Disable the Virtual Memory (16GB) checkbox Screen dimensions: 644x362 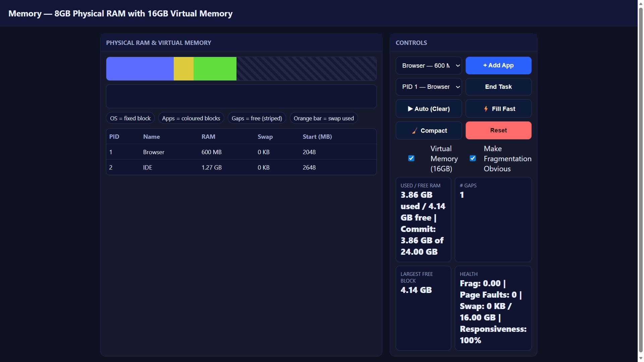coord(411,158)
